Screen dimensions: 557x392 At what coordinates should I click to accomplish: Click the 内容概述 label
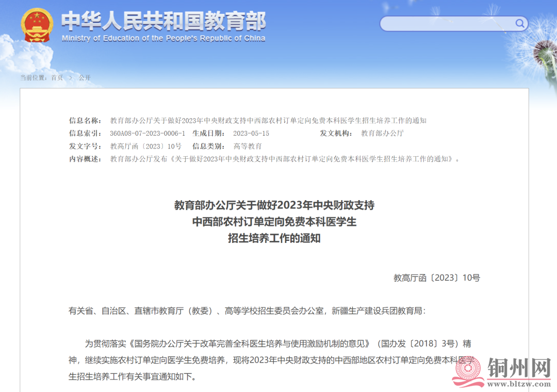click(x=85, y=159)
